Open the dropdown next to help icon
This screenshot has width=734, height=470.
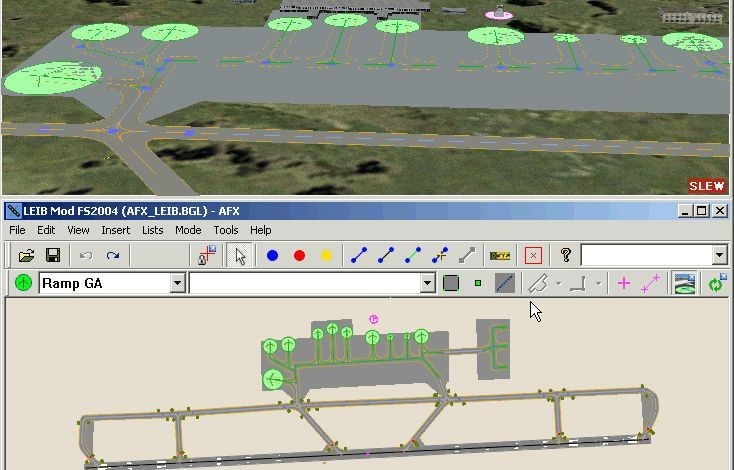(719, 256)
